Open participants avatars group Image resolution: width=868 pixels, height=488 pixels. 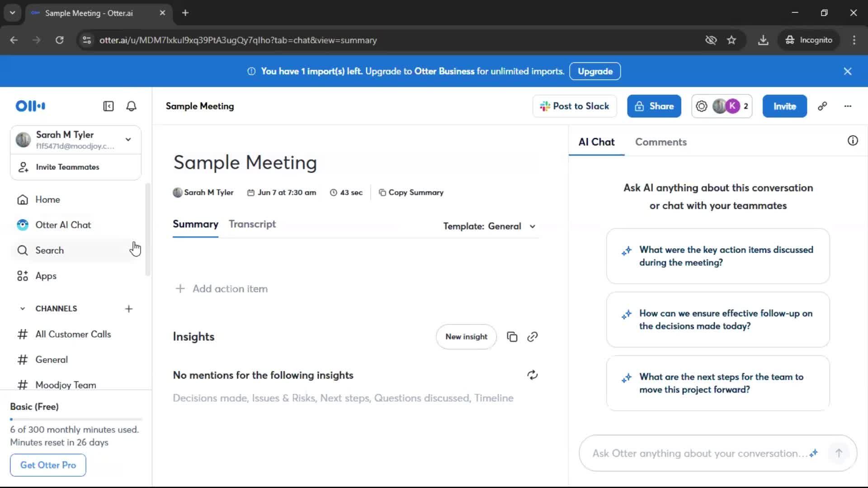tap(722, 106)
